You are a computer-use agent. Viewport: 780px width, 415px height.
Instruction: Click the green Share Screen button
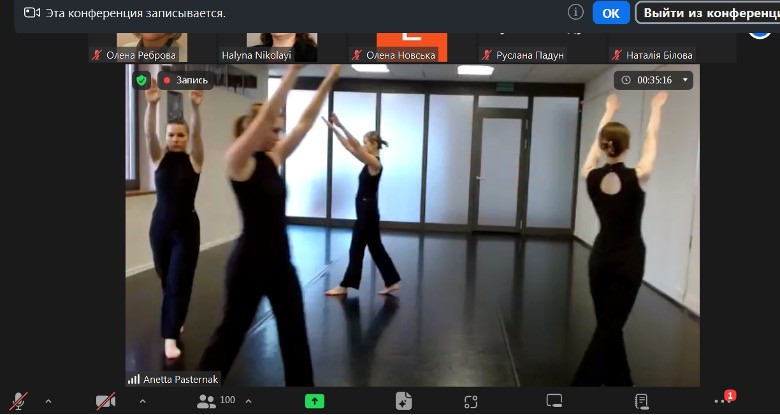(314, 401)
